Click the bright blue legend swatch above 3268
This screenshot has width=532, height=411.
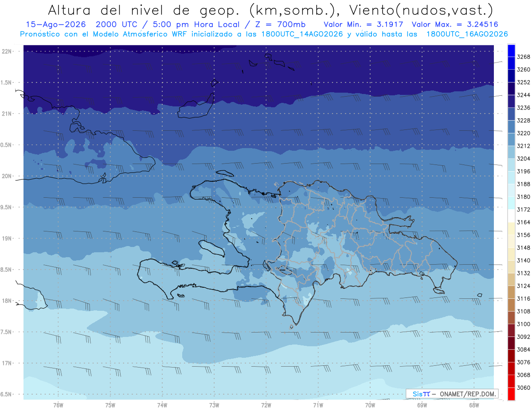pyautogui.click(x=511, y=50)
